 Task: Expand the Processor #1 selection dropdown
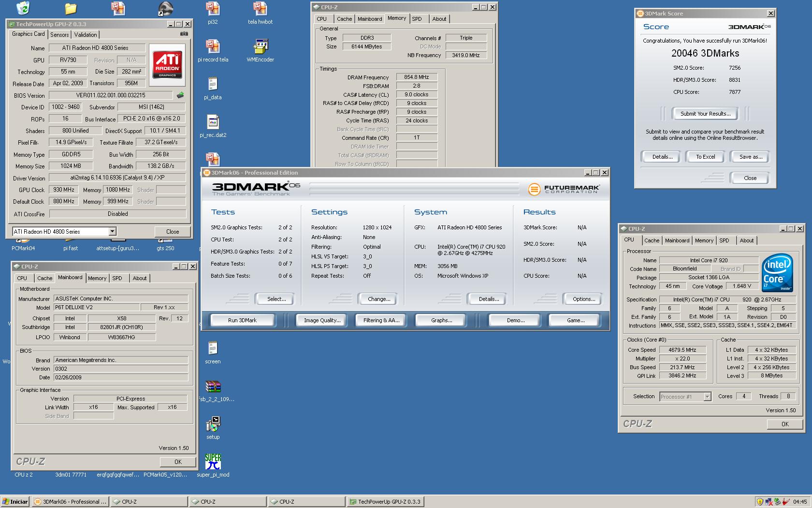click(707, 397)
